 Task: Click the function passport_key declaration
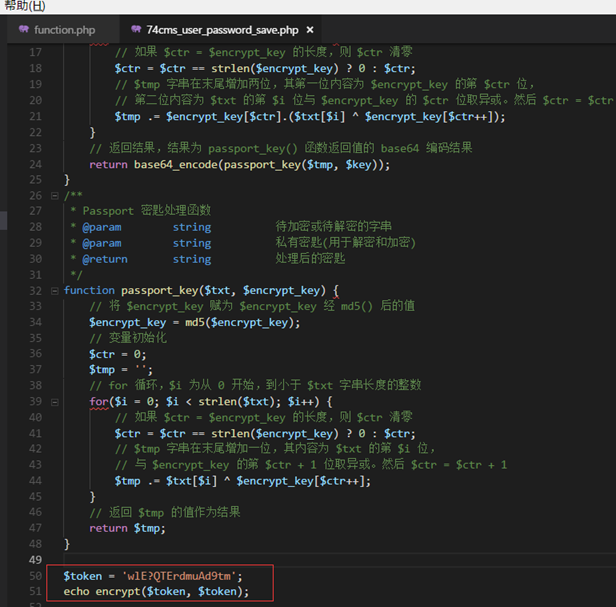point(201,291)
